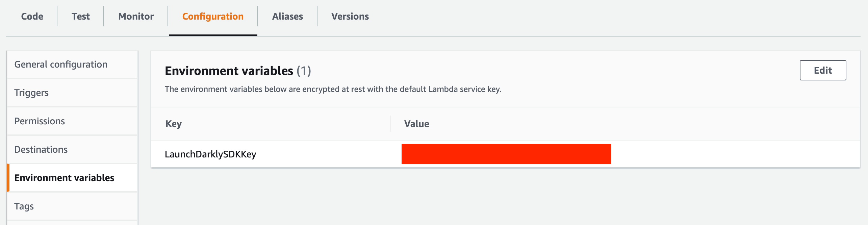868x225 pixels.
Task: Click the Value column header
Action: (417, 124)
